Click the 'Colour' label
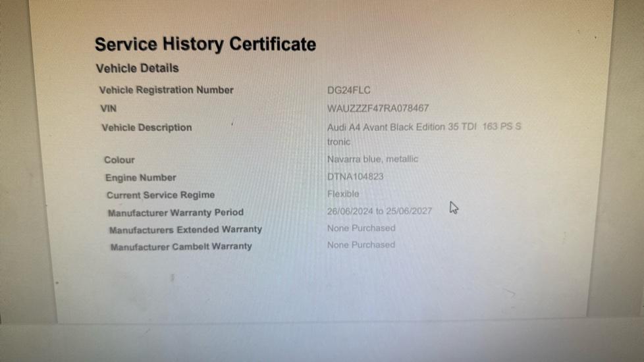This screenshot has width=644, height=362. coord(119,160)
